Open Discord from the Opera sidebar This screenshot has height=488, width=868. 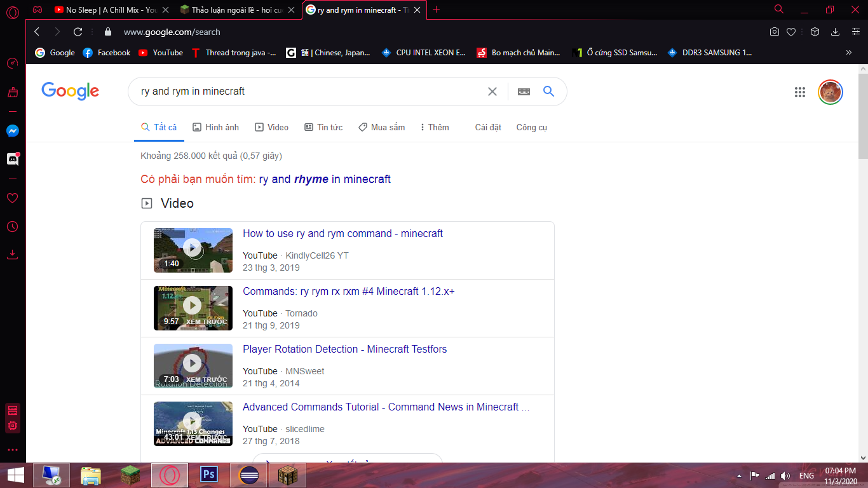(13, 159)
